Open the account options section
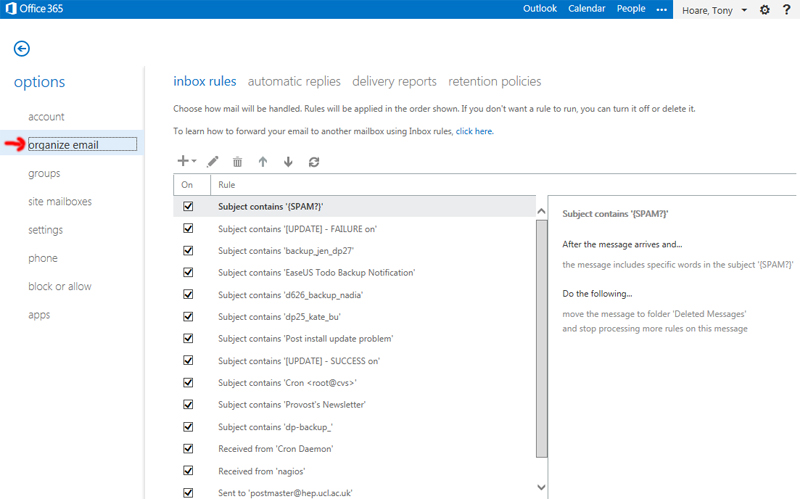800x499 pixels. point(46,116)
